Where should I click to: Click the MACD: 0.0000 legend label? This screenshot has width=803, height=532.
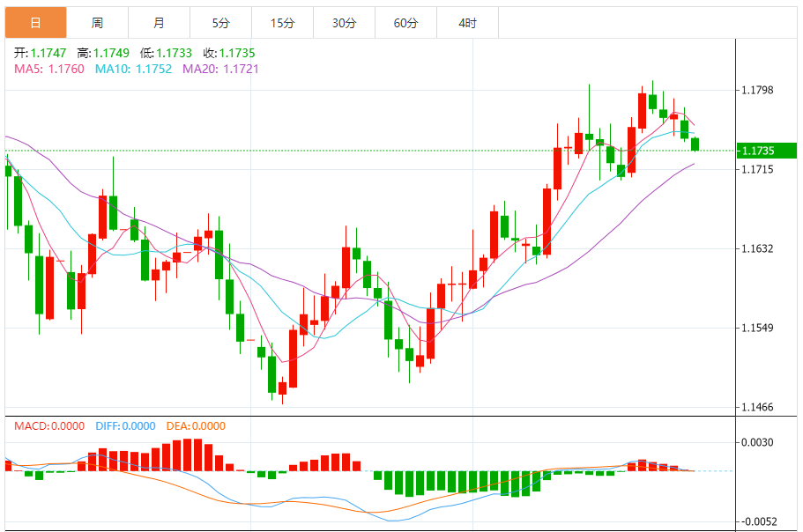tap(49, 426)
